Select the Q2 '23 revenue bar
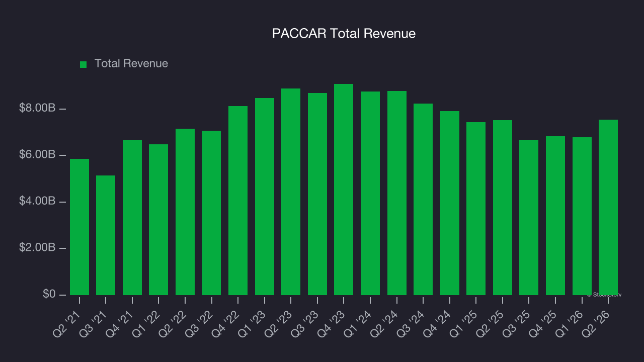 [x=291, y=192]
